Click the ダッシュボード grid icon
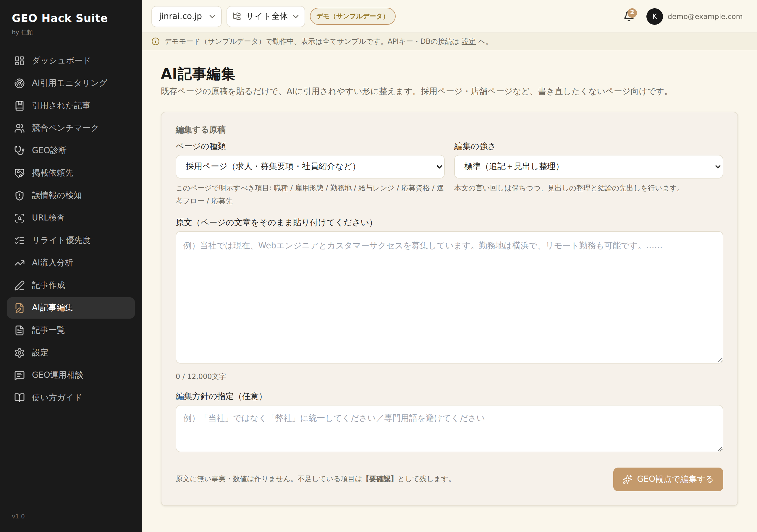Screen dimensions: 757x532 coord(20,61)
